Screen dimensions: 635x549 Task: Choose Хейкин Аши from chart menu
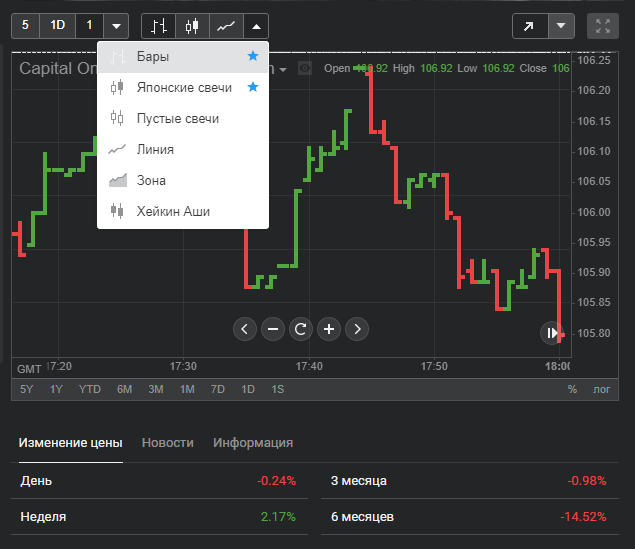[173, 211]
